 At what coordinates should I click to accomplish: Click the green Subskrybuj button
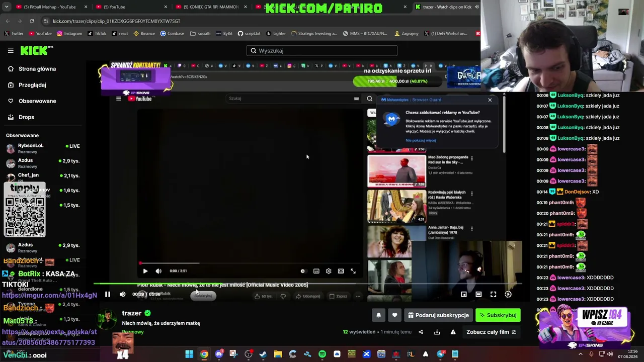[x=498, y=315]
